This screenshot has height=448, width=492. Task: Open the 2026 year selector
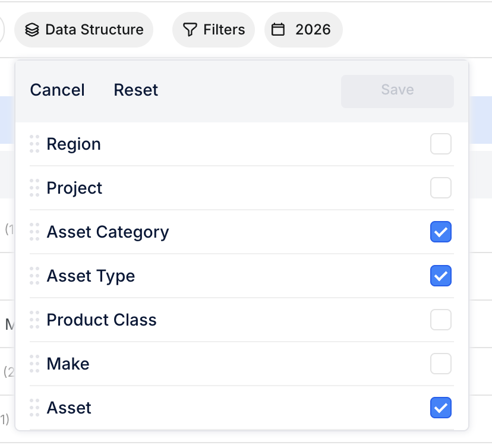click(303, 29)
